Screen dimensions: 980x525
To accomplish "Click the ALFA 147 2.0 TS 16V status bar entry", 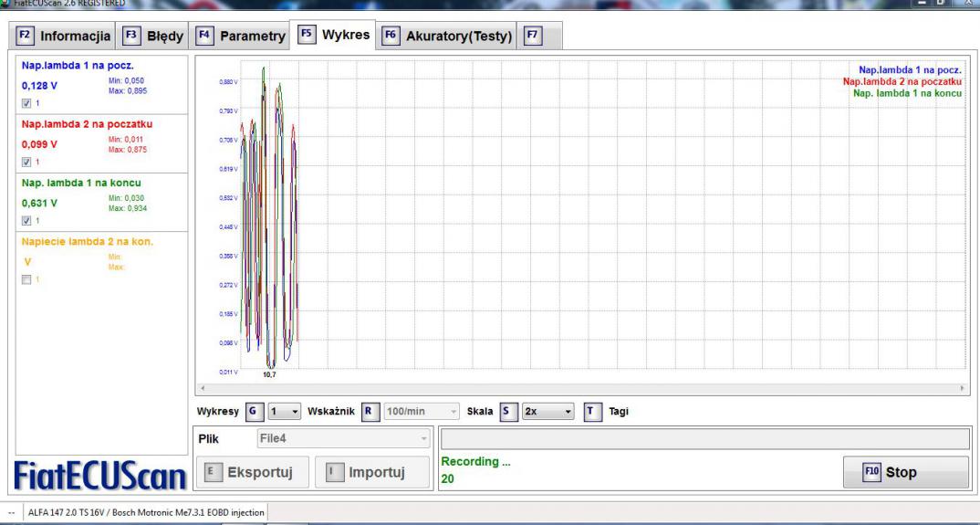I will tap(146, 512).
